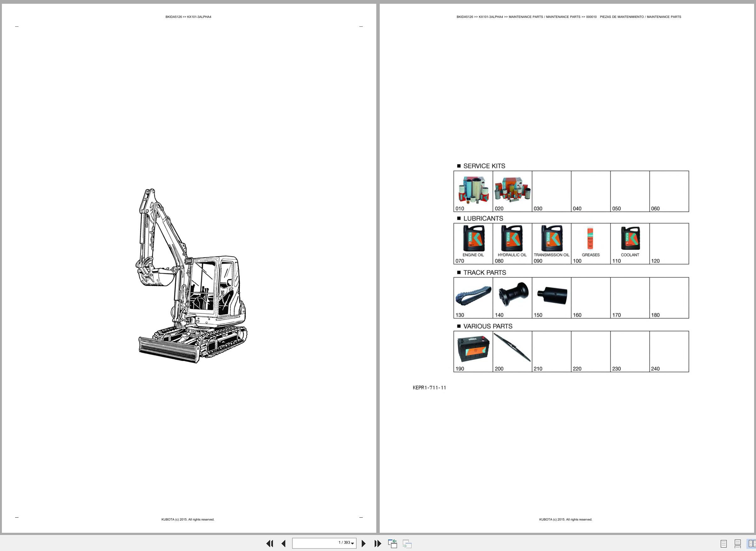Click the right page MAINTENANCE PARTS breadcrumb header

(569, 17)
